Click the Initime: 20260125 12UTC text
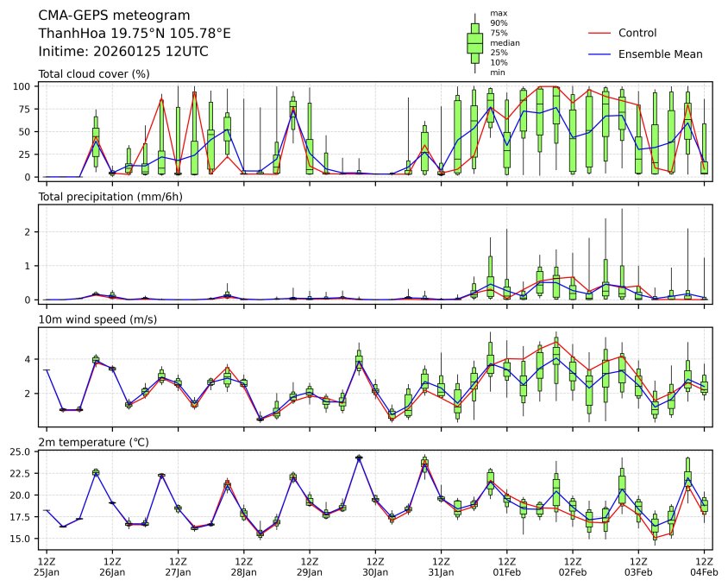The width and height of the screenshot is (728, 587). tap(123, 52)
